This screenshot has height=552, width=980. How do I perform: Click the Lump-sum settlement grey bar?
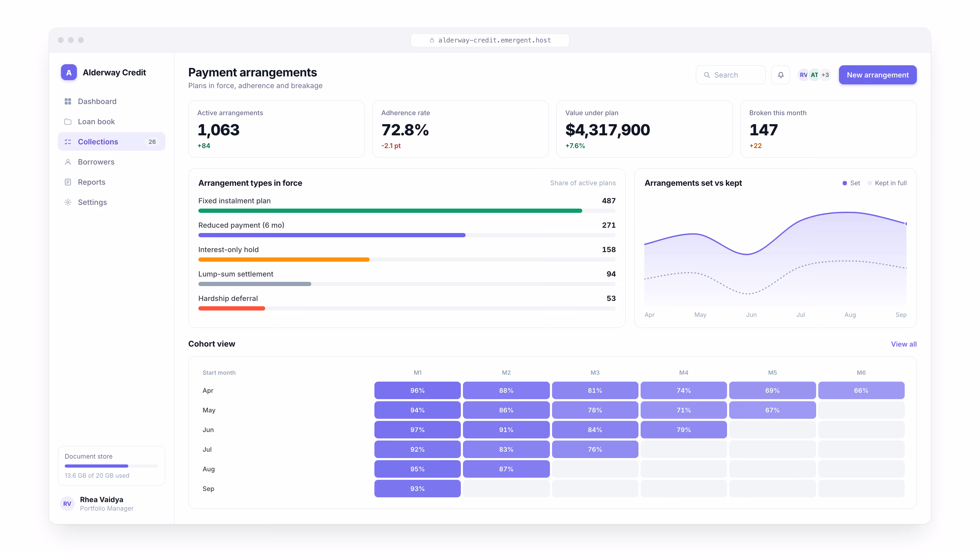click(x=255, y=284)
